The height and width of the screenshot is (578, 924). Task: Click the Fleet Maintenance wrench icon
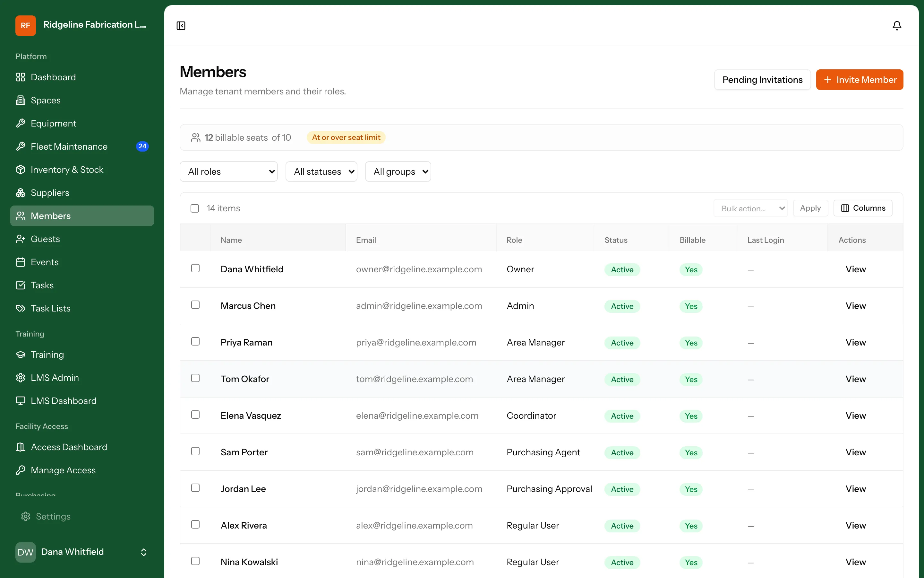pos(21,146)
